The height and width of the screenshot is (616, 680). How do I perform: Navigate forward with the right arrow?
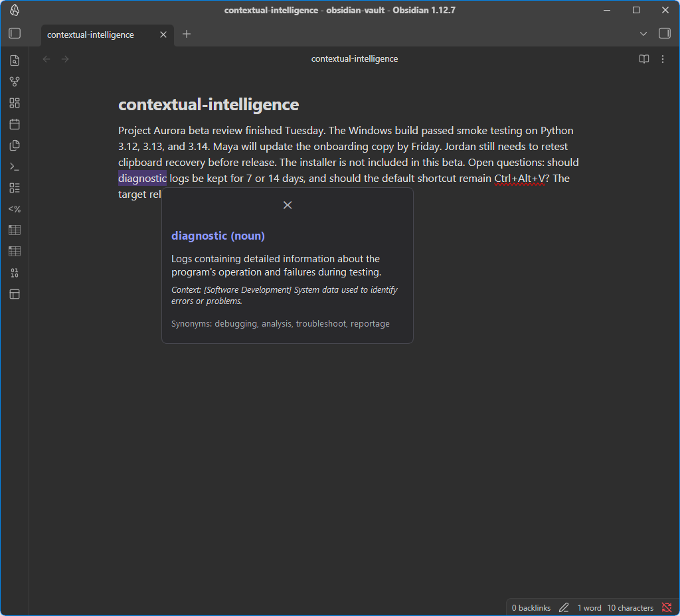coord(65,59)
